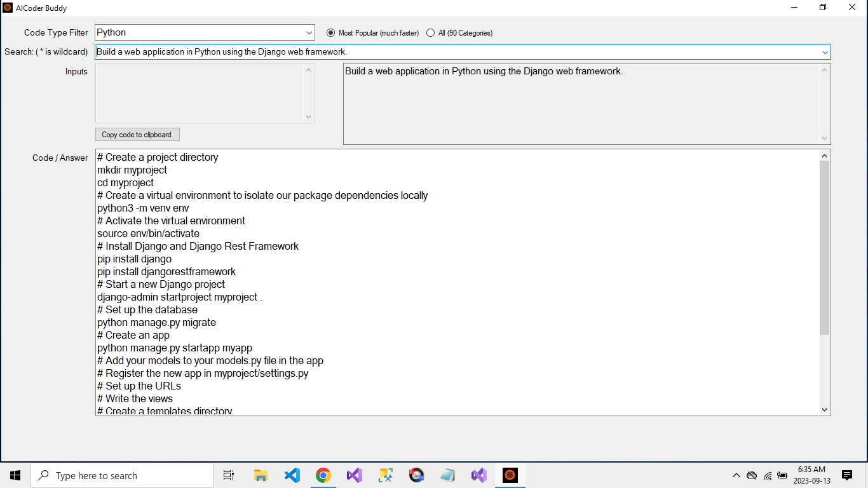Click the 'python3 -m venv env' line
Image resolution: width=868 pixels, height=488 pixels.
pyautogui.click(x=143, y=208)
